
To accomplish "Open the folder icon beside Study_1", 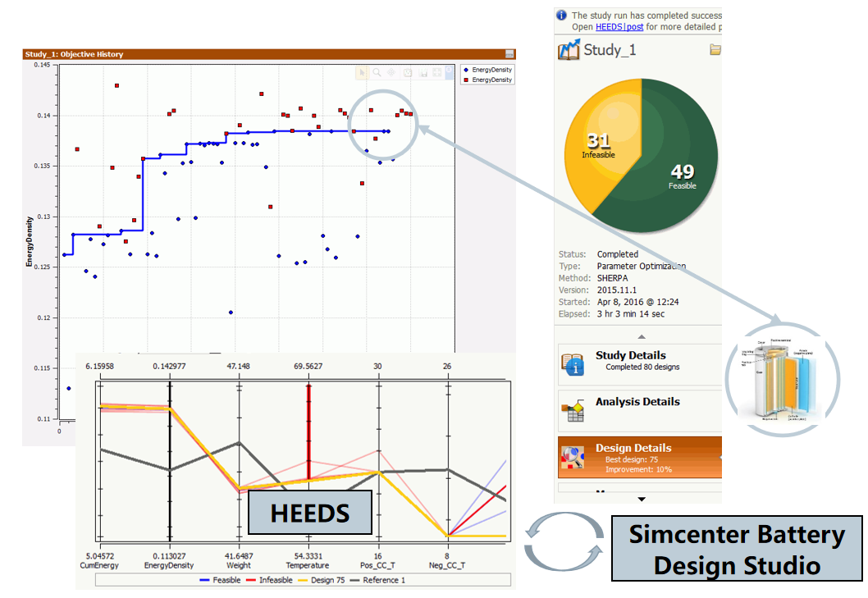I will pyautogui.click(x=715, y=50).
